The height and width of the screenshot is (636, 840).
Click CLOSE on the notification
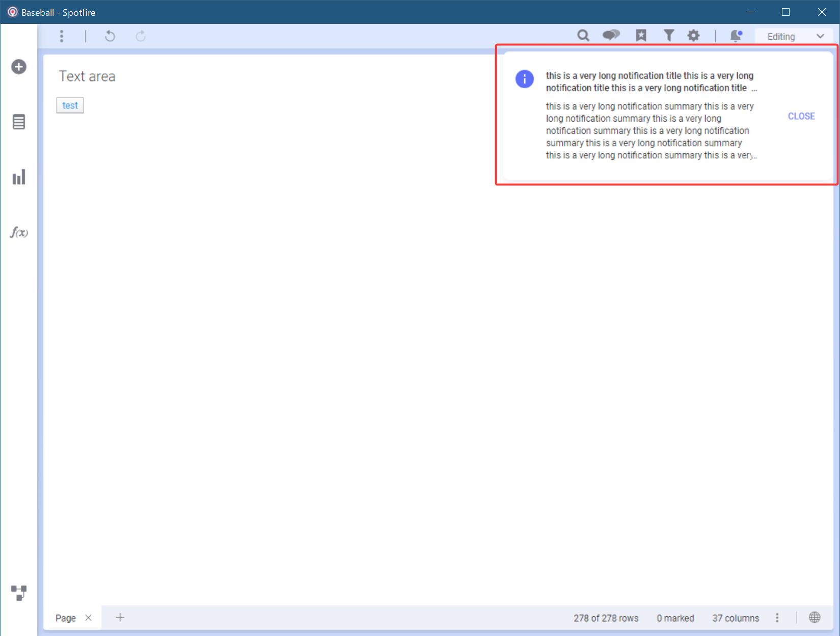click(801, 116)
